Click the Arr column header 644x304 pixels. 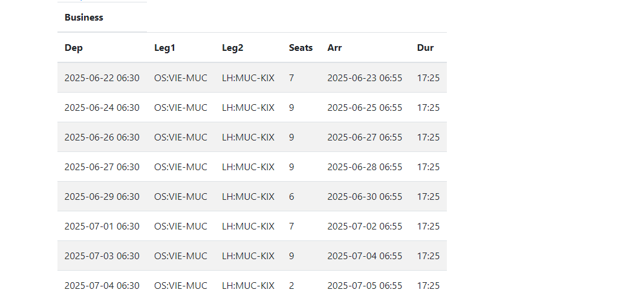tap(334, 48)
